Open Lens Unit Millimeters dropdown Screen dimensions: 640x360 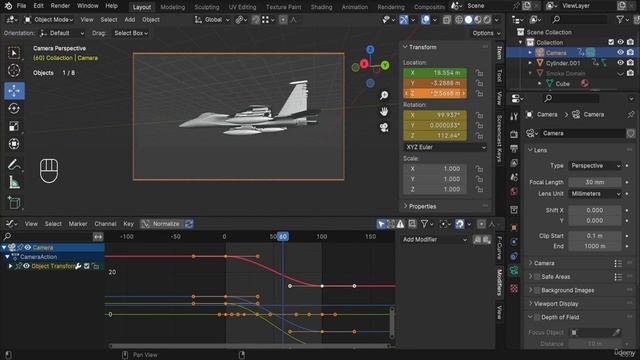(x=595, y=194)
